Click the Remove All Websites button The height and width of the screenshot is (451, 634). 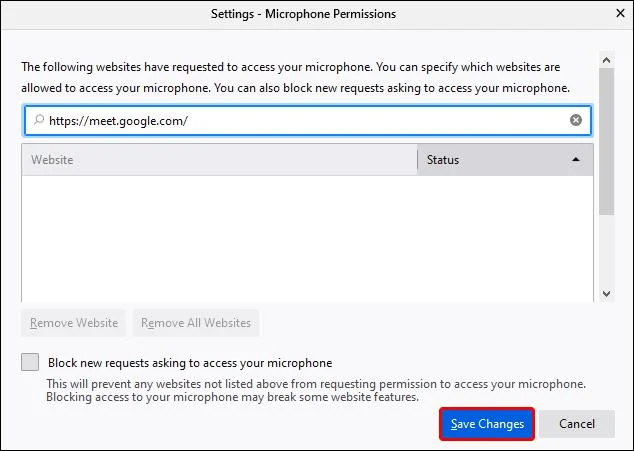point(196,323)
